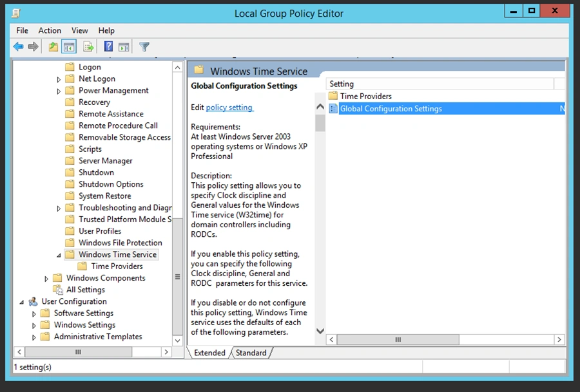
Task: Minimize the Local Group Policy Editor window
Action: (514, 11)
